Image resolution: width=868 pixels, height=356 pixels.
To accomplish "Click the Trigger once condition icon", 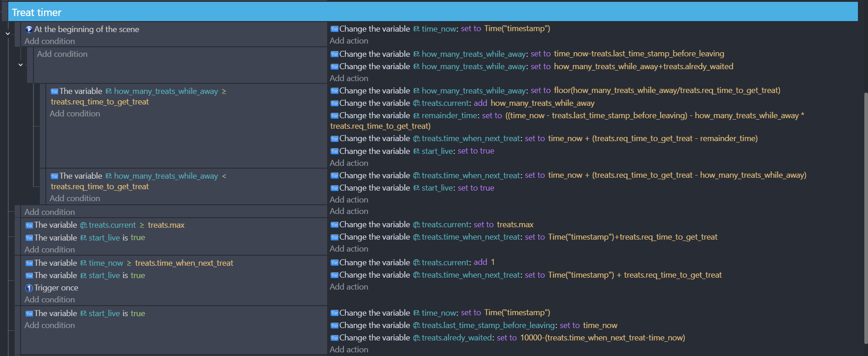I will (x=29, y=288).
